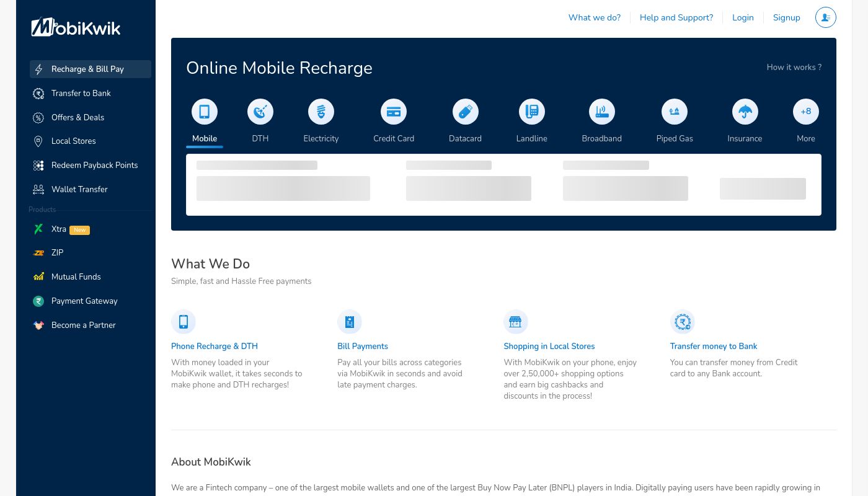This screenshot has height=496, width=868.
Task: Open Transfer to Bank sidebar item
Action: point(81,94)
